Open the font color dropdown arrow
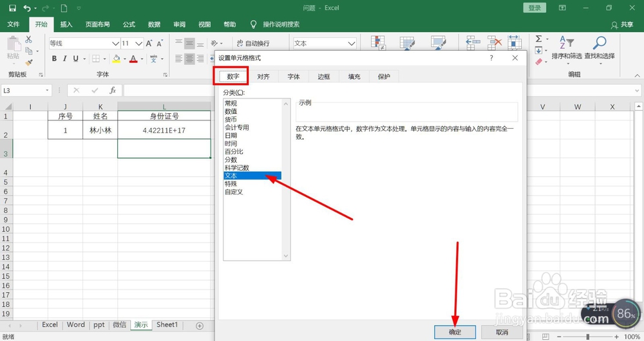 click(142, 59)
